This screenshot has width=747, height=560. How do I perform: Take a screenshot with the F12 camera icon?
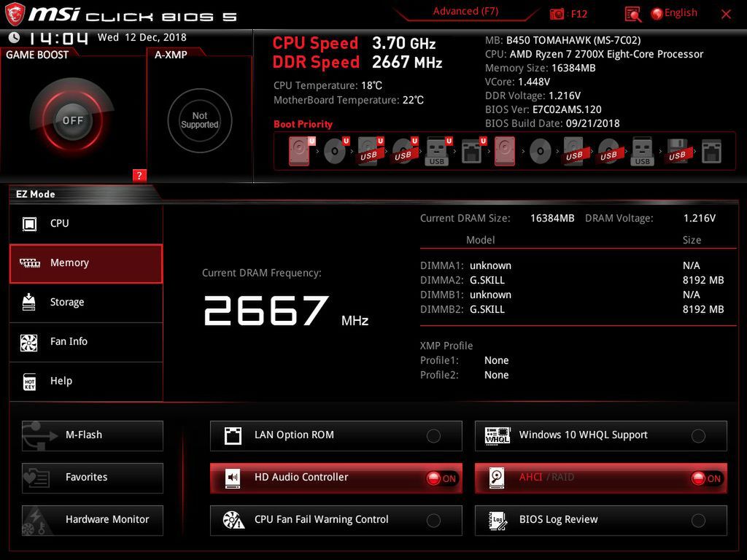[557, 14]
